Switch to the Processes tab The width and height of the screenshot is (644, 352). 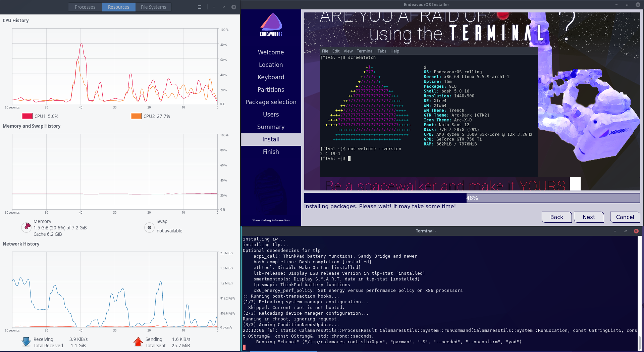(x=85, y=7)
